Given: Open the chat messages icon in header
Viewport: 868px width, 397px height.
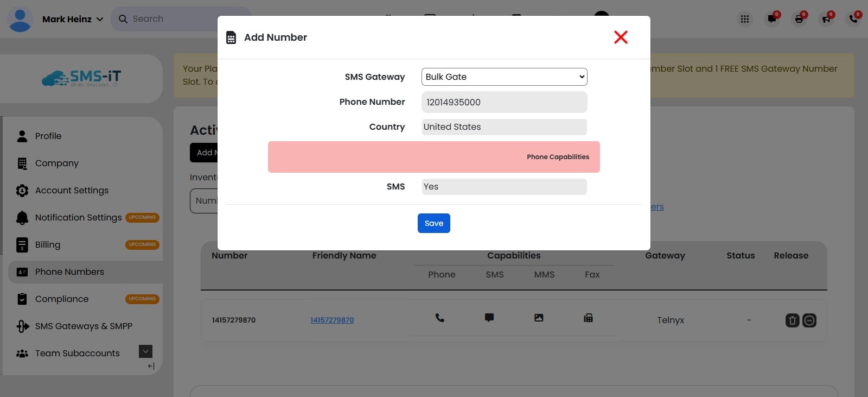Looking at the screenshot, I should [772, 19].
